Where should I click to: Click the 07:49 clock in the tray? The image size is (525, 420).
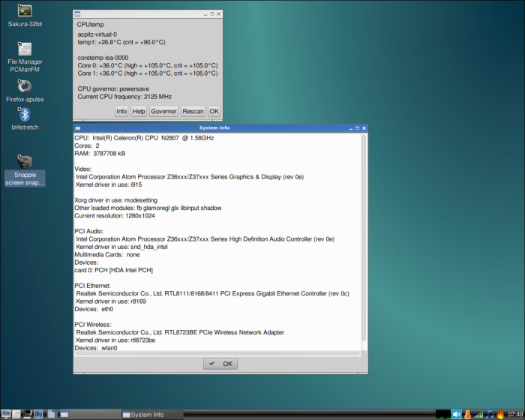point(516,415)
